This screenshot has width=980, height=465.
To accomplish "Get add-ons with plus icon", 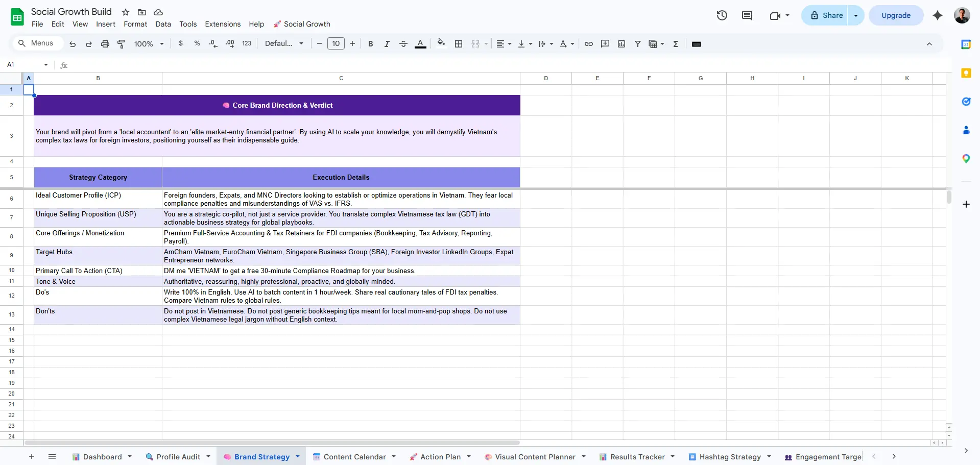I will [966, 204].
